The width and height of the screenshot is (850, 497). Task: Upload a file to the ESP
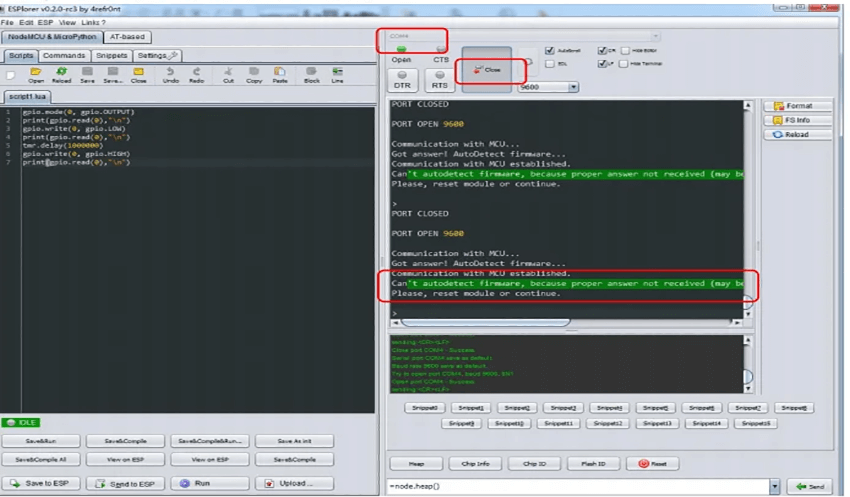(x=294, y=483)
